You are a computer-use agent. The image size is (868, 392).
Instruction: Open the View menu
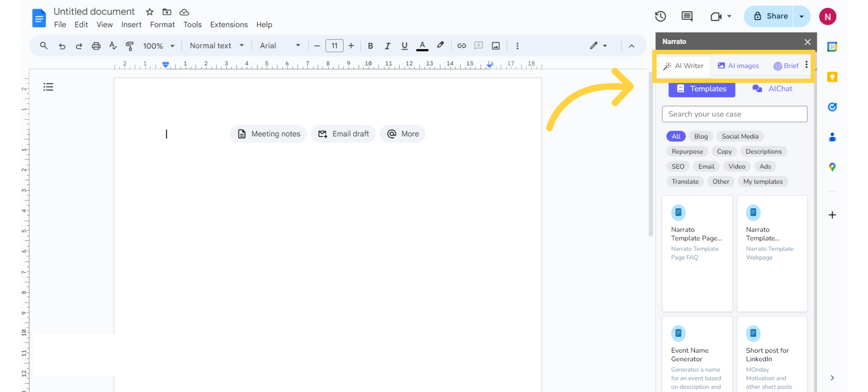[x=104, y=24]
